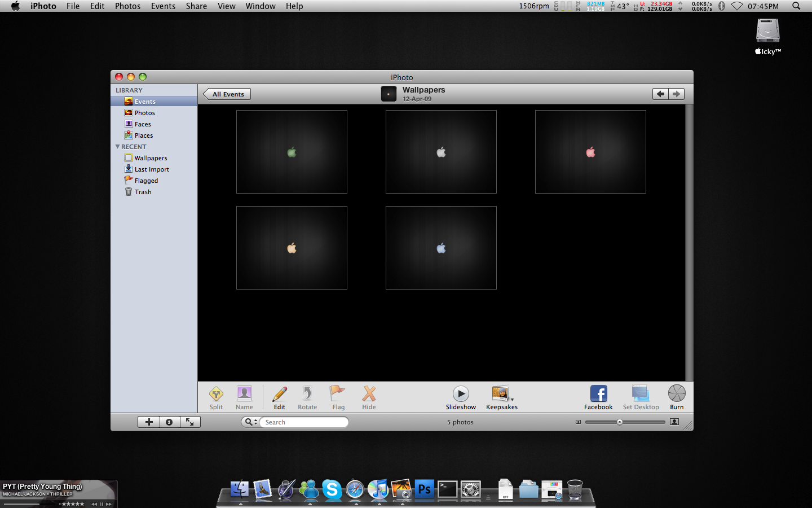Viewport: 812px width, 508px height.
Task: Skip to next track in music player
Action: 109,504
